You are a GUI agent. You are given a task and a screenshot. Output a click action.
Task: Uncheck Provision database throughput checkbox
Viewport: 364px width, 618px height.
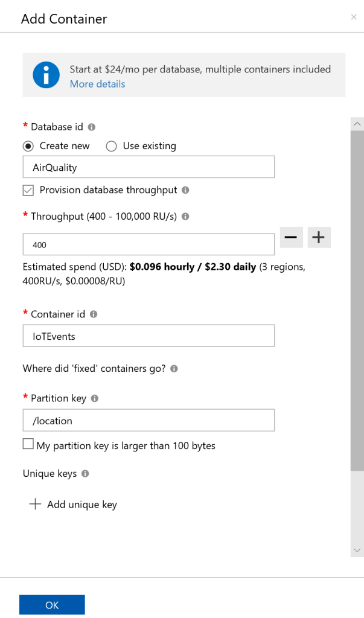[28, 190]
